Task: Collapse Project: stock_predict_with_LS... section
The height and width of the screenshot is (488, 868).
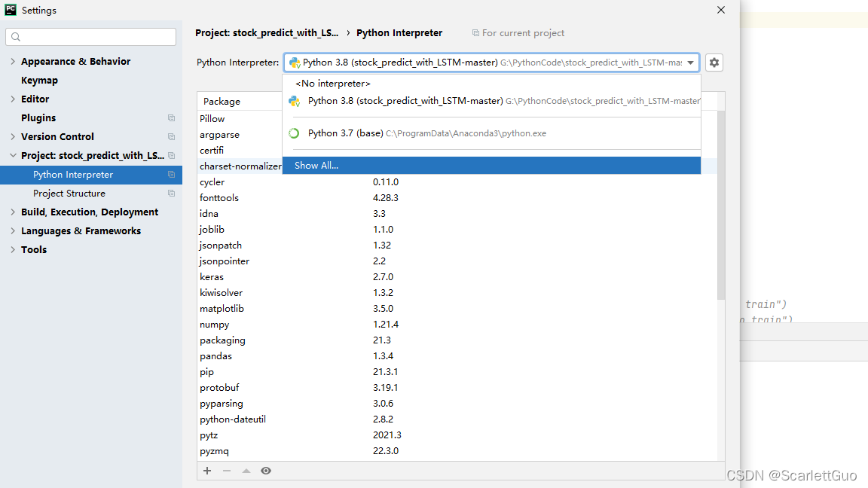Action: 13,155
